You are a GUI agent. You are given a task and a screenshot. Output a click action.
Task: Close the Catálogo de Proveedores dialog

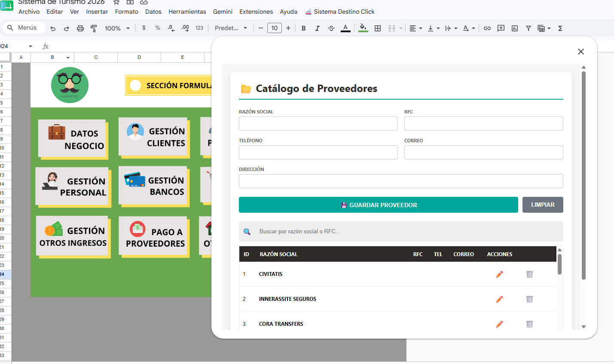(x=581, y=52)
